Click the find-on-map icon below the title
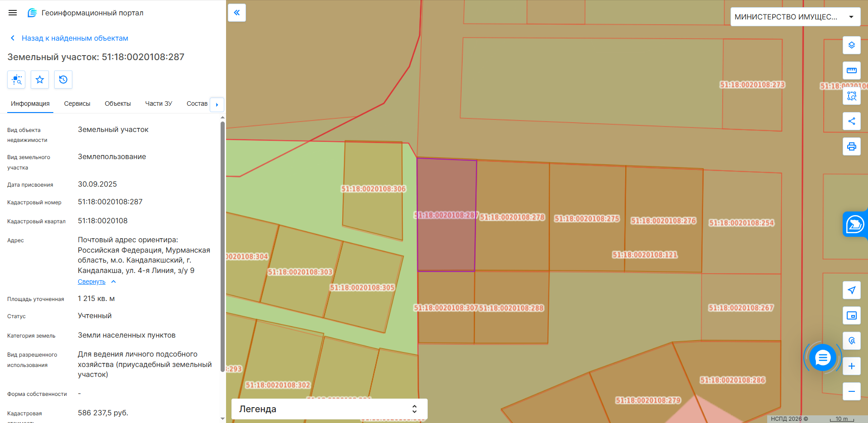Screen dimensions: 868x423 point(16,80)
